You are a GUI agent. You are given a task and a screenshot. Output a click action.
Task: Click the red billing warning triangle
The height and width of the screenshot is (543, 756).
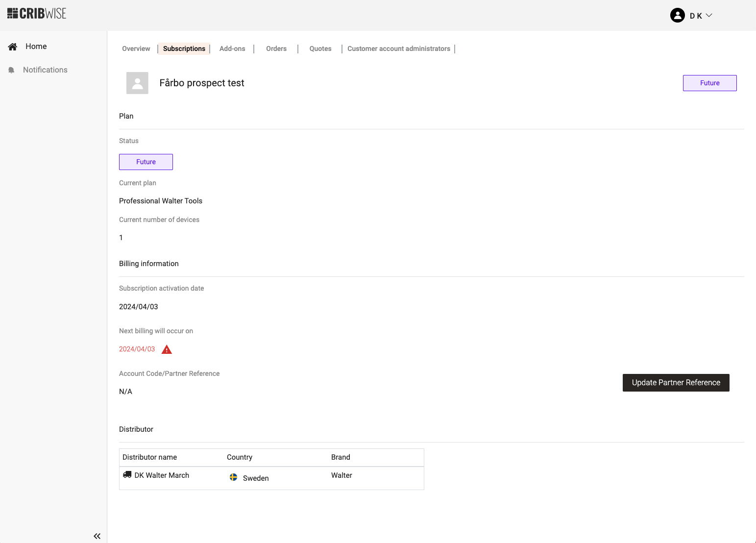pos(167,349)
